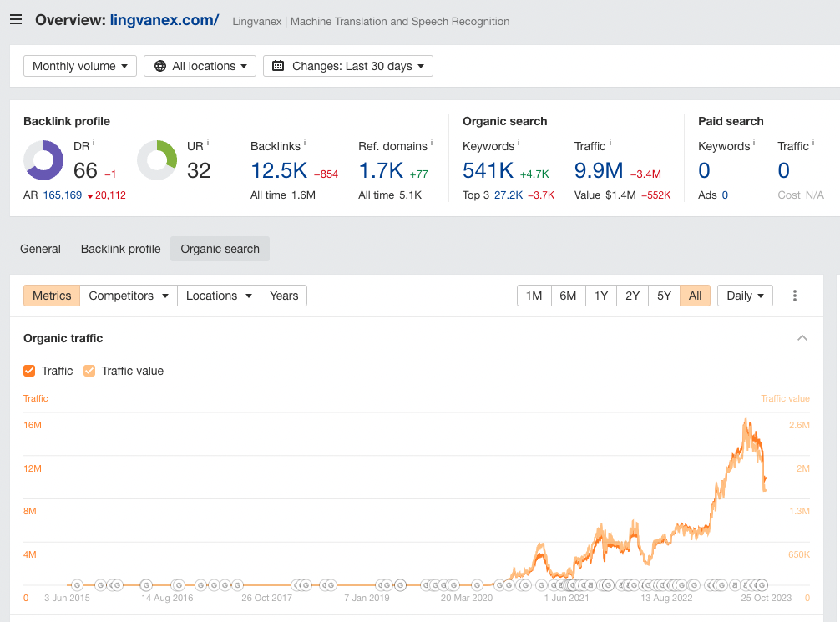
Task: Click the 12.5K backlinks number
Action: [x=279, y=171]
